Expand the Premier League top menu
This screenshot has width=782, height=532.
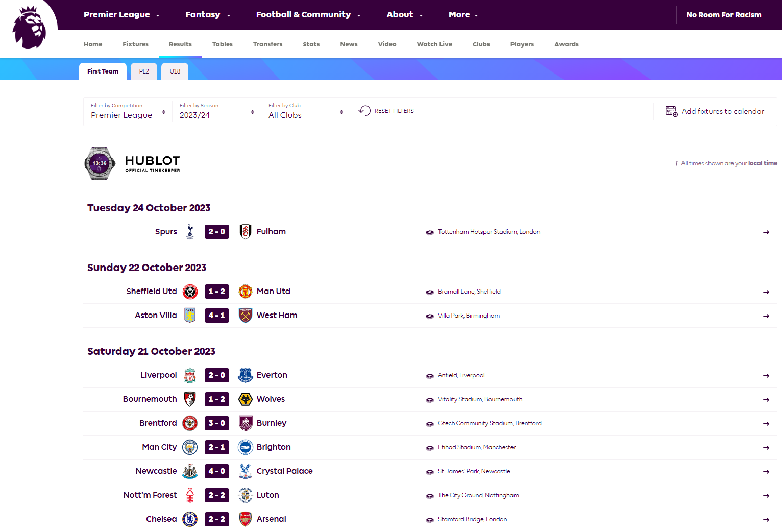point(121,15)
